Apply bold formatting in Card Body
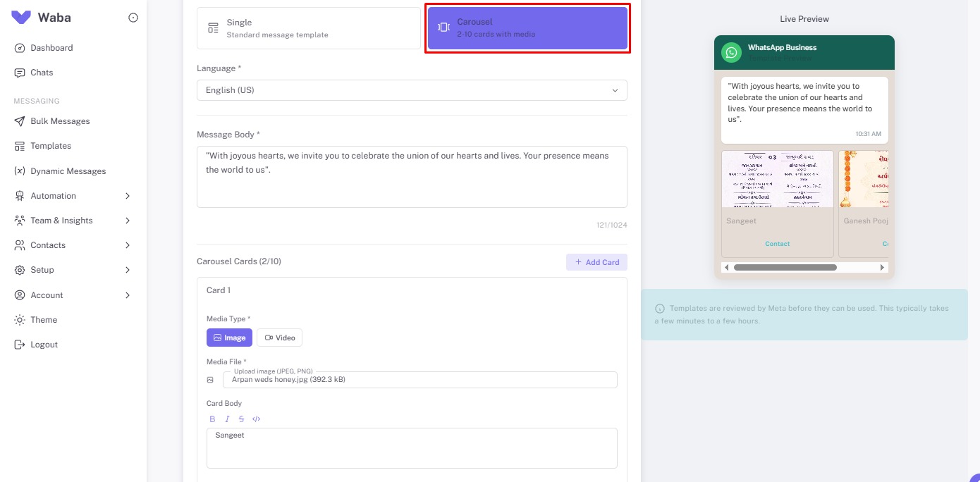980x482 pixels. 212,419
